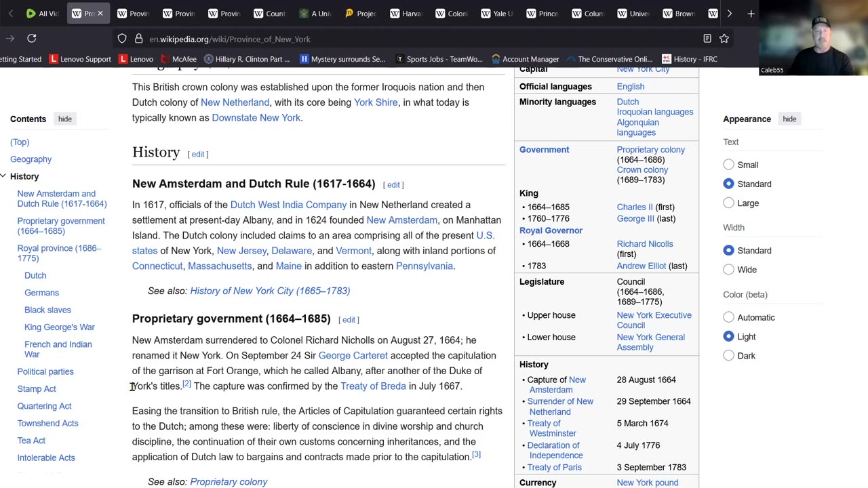This screenshot has height=488, width=868.
Task: Open the George Carteret link
Action: (x=353, y=355)
